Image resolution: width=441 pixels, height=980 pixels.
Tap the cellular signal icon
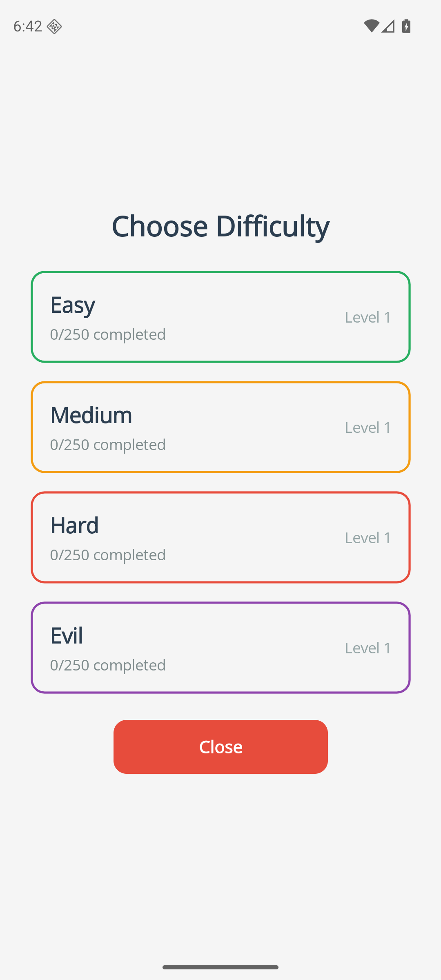click(388, 26)
